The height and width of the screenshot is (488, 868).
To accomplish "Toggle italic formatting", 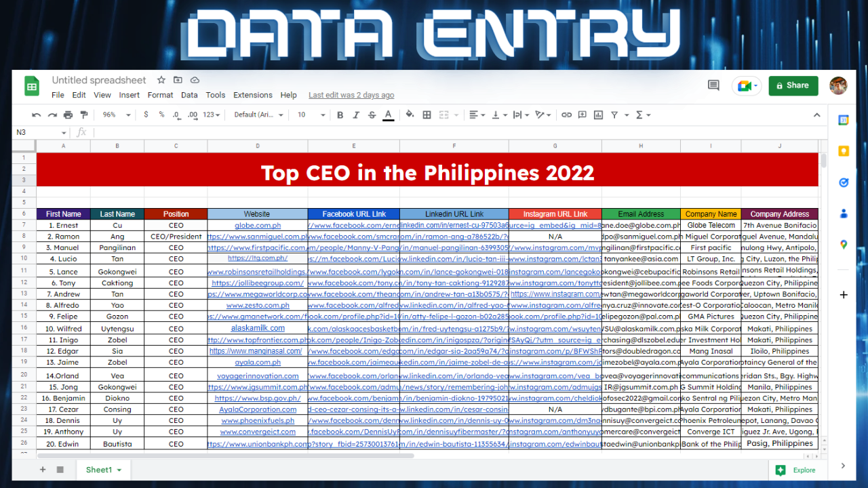I will tap(356, 115).
